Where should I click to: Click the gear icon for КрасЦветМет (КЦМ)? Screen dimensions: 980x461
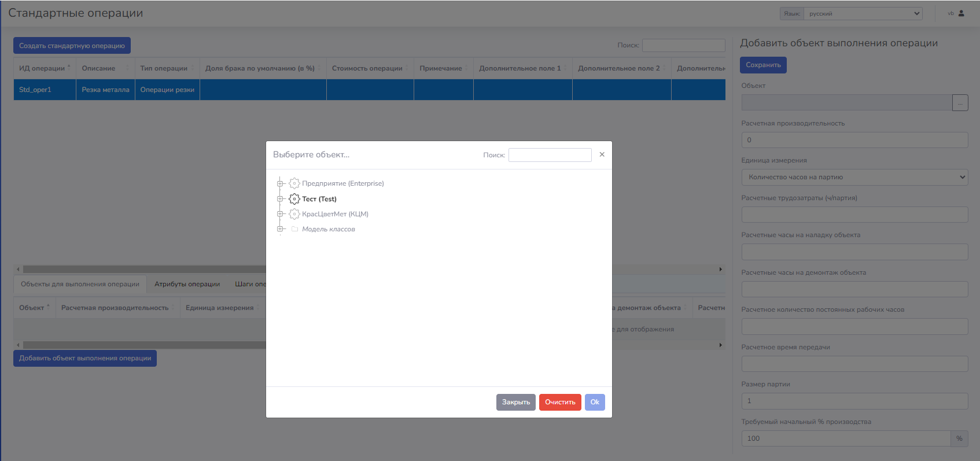tap(294, 214)
